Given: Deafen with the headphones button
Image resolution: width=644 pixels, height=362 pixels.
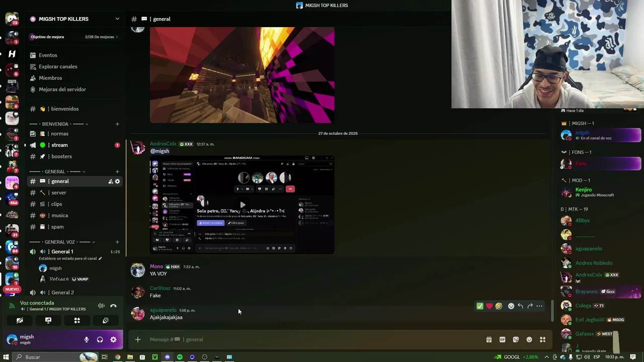Looking at the screenshot, I should [100, 339].
